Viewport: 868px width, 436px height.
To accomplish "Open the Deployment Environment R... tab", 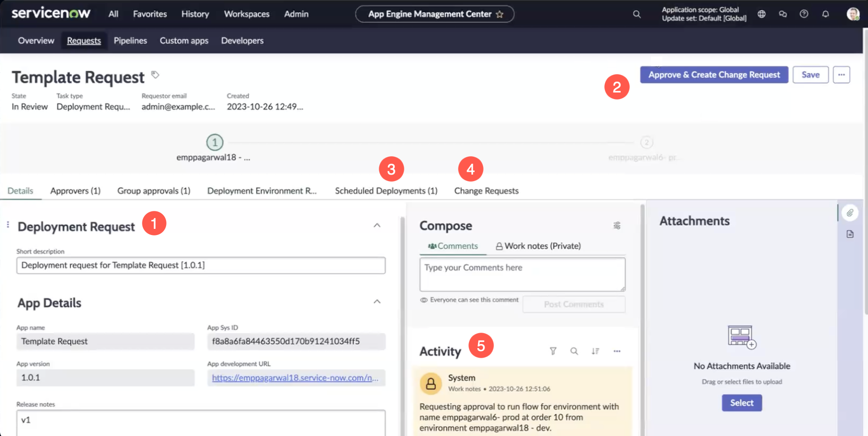I will click(262, 191).
